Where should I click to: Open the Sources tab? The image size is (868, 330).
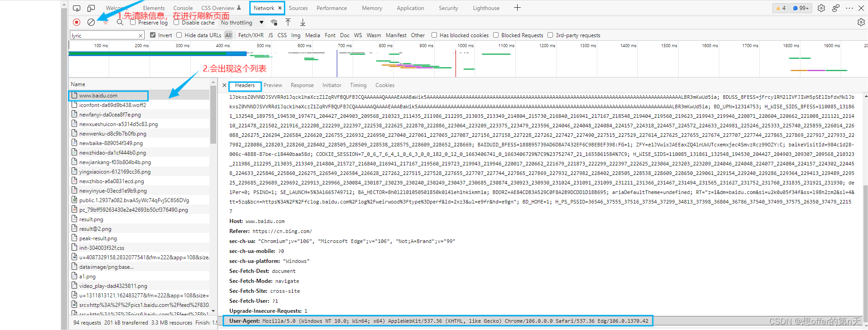[298, 8]
